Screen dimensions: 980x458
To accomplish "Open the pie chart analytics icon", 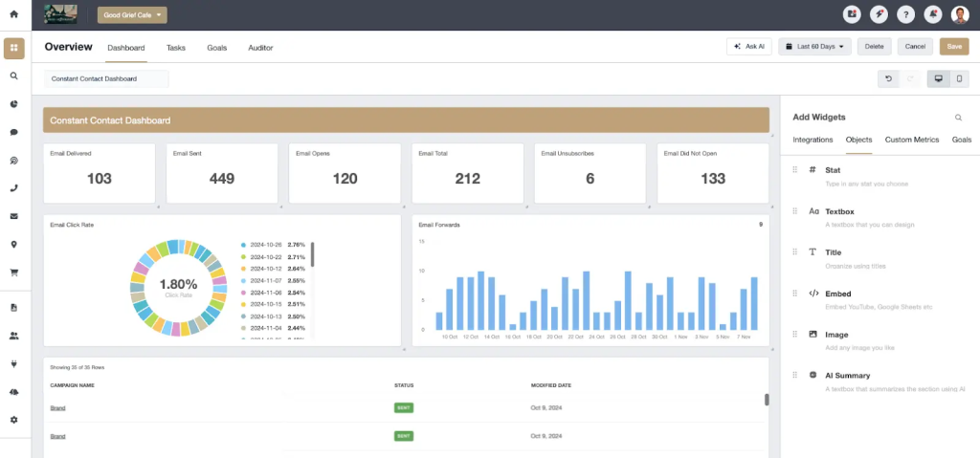I will pyautogui.click(x=13, y=103).
